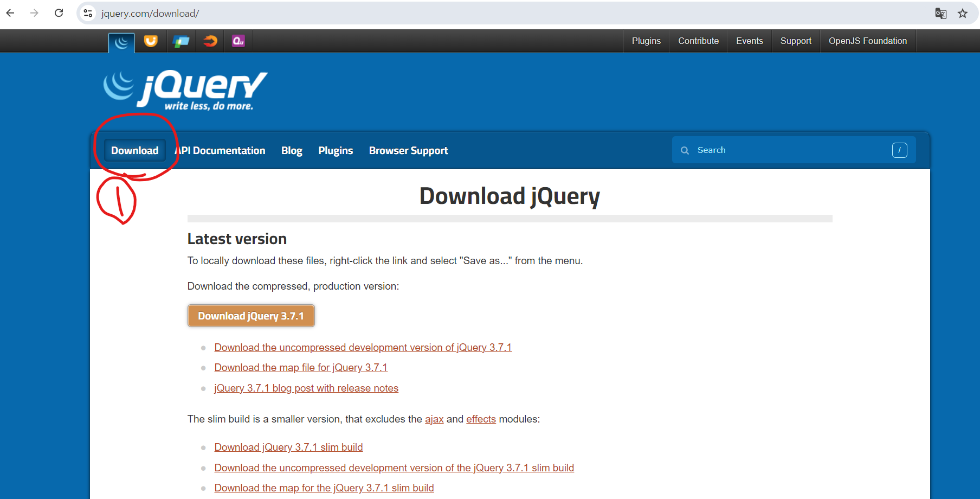The height and width of the screenshot is (499, 980).
Task: Open OpenJS Foundation link
Action: (x=868, y=41)
